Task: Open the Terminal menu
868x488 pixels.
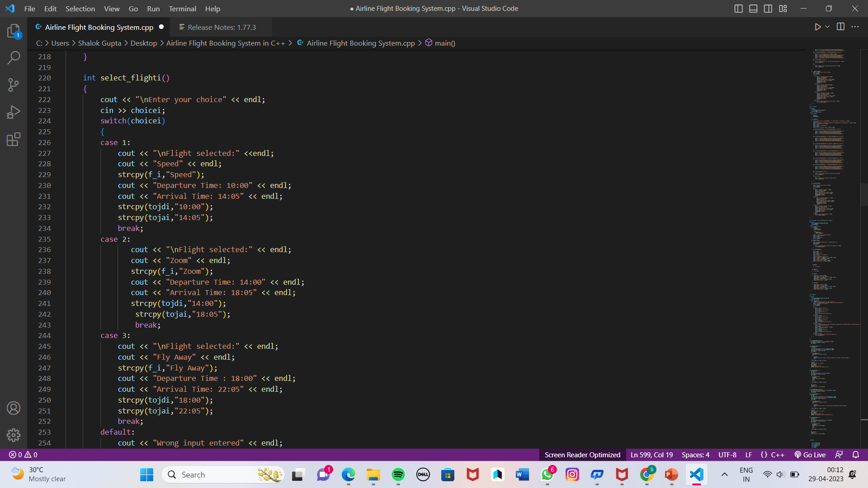Action: point(182,9)
